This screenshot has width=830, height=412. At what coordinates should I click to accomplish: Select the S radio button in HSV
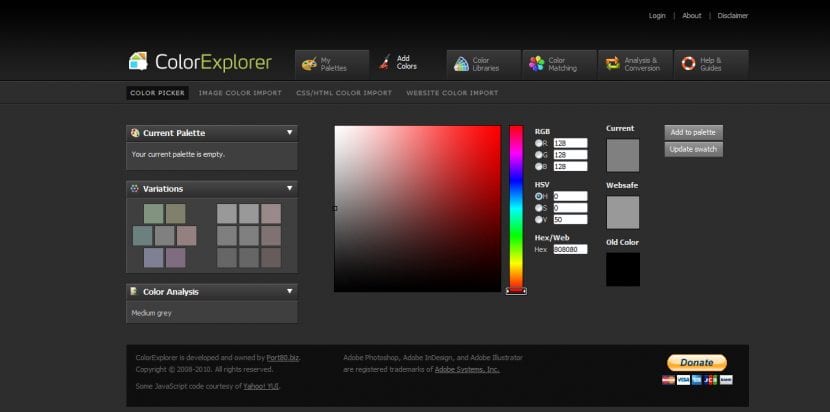tap(539, 208)
